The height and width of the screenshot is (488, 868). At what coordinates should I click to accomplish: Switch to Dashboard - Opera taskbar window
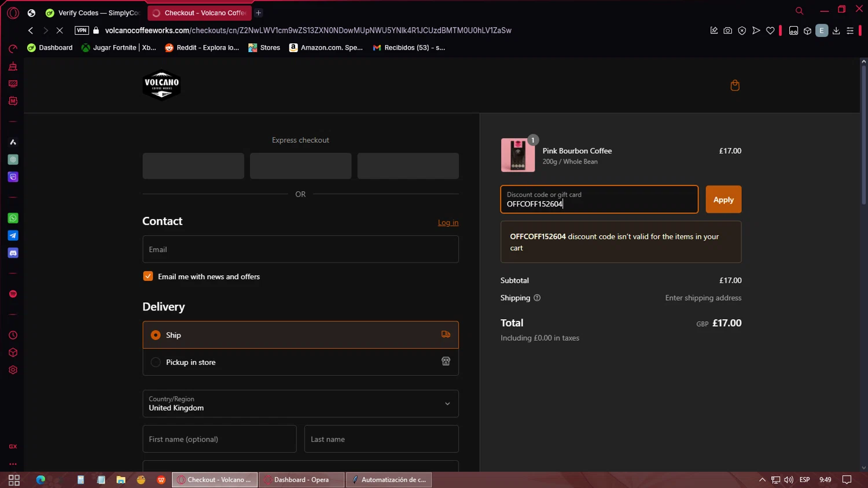tap(301, 480)
